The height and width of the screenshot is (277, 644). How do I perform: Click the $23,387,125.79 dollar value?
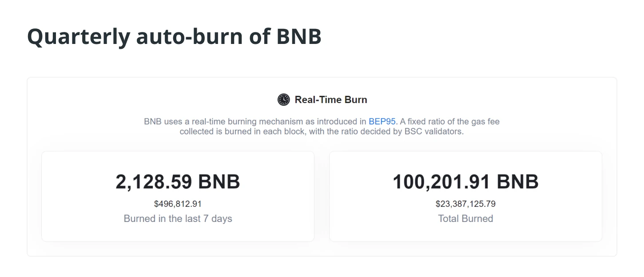pyautogui.click(x=465, y=204)
